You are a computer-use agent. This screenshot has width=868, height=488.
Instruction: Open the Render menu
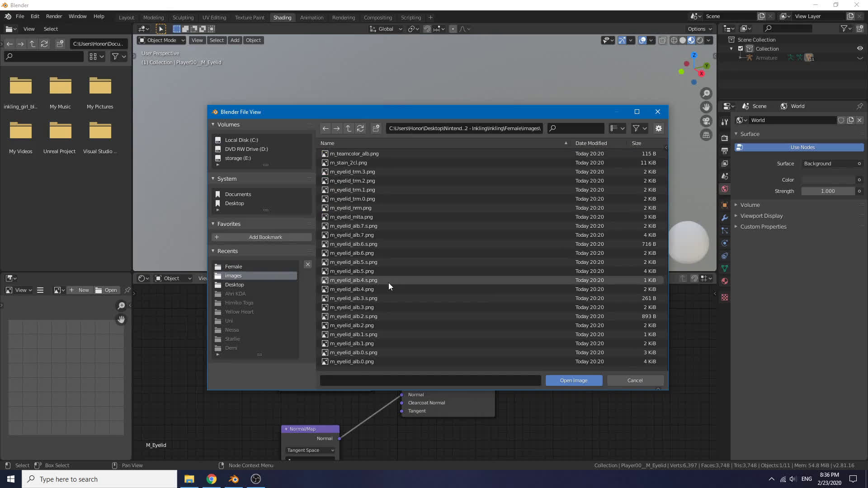(x=54, y=16)
